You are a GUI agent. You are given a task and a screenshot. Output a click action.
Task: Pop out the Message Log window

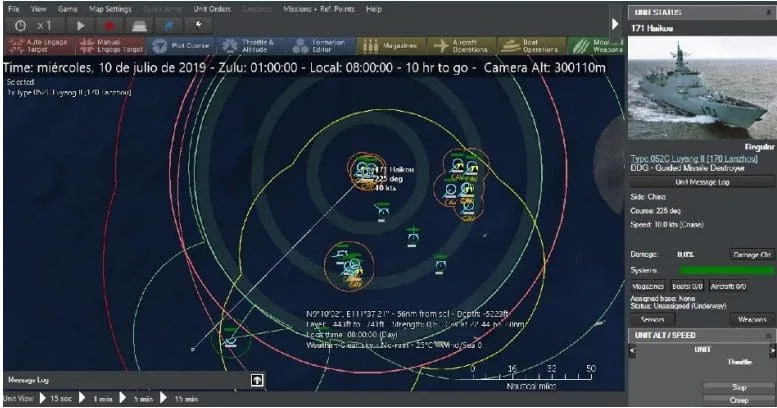[257, 380]
